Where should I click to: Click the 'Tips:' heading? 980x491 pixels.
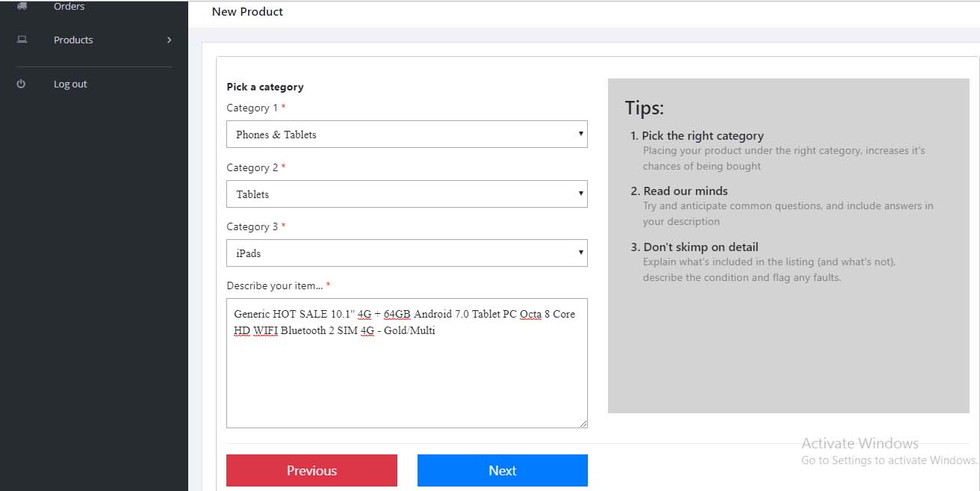(x=645, y=108)
